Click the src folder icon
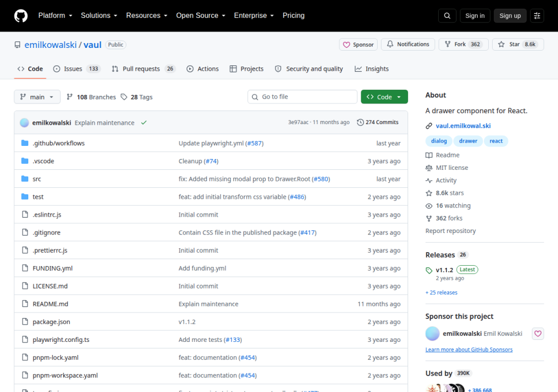558x392 pixels. pos(25,179)
